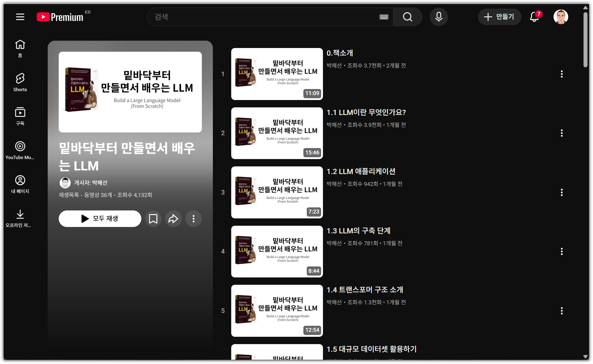
Task: Focus the 검색 search input field
Action: point(263,17)
